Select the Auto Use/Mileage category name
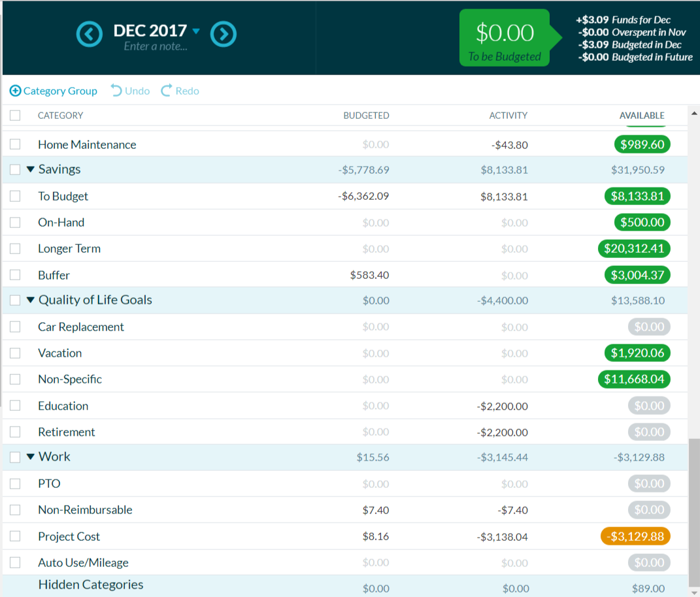700x597 pixels. point(84,562)
